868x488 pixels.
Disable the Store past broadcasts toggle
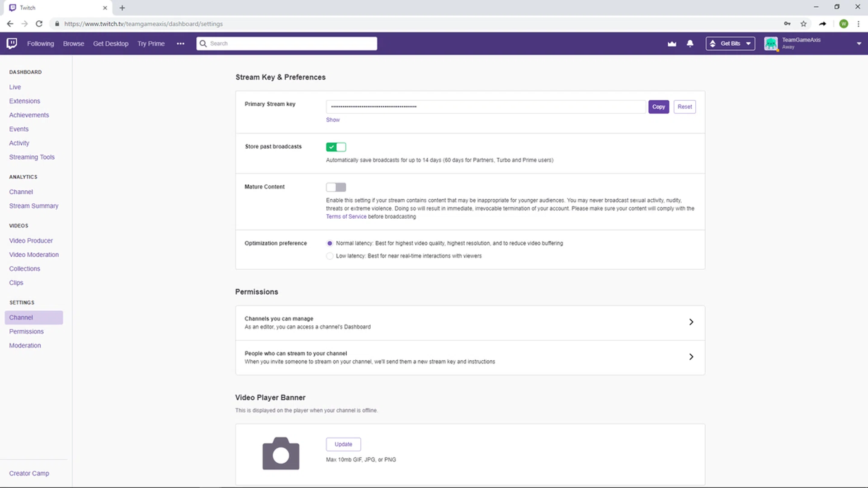[336, 147]
